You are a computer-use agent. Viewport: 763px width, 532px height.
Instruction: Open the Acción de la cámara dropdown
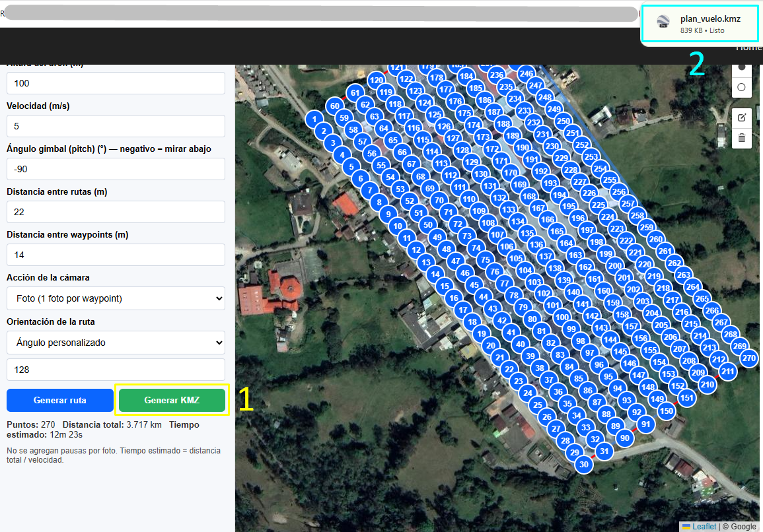(x=116, y=298)
